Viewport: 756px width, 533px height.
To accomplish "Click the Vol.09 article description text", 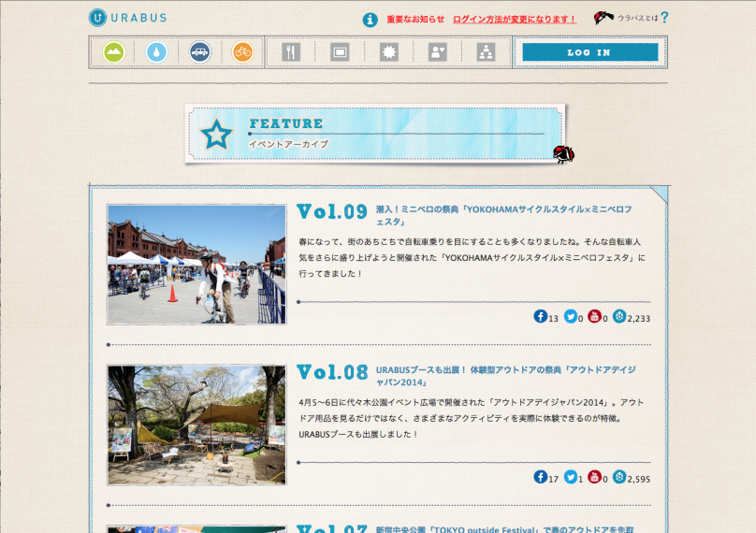I will coord(472,257).
